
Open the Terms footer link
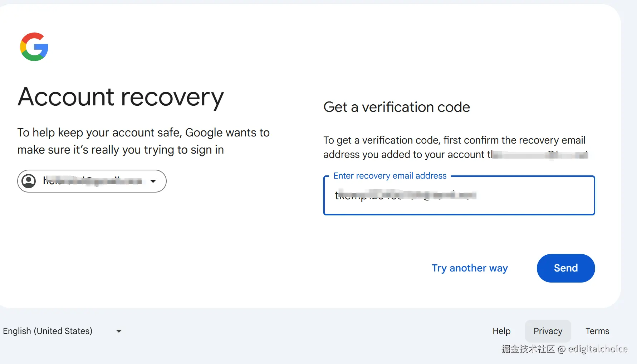[x=597, y=331]
